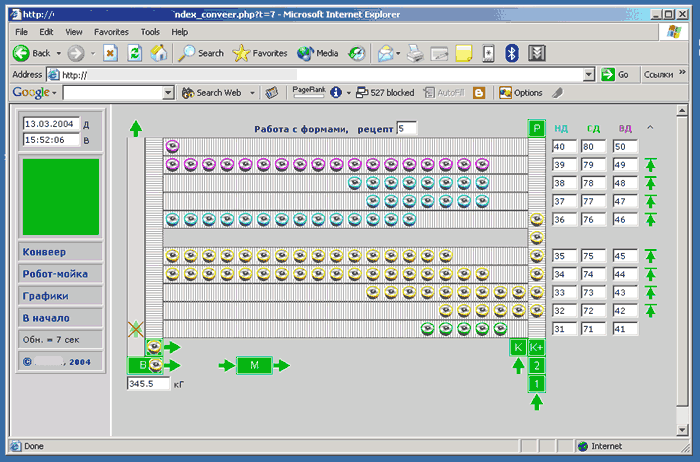Viewport: 700px width, 462px height.
Task: Click the Bluetooth icon in IE toolbar
Action: [512, 53]
